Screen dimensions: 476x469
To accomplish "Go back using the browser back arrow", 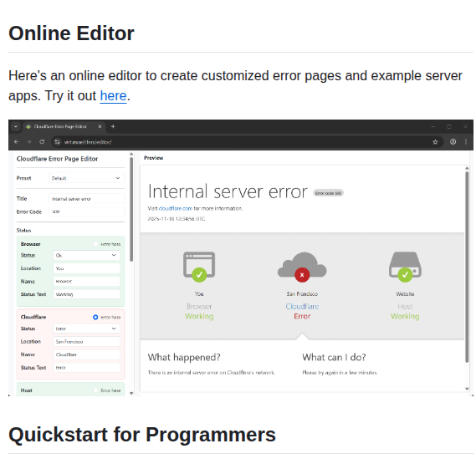I will 17,141.
